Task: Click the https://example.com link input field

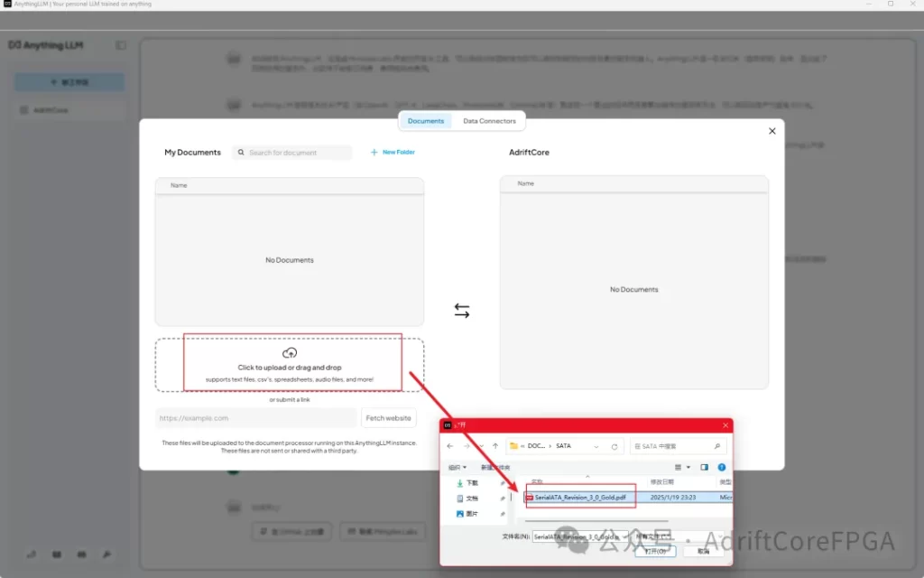Action: [255, 418]
